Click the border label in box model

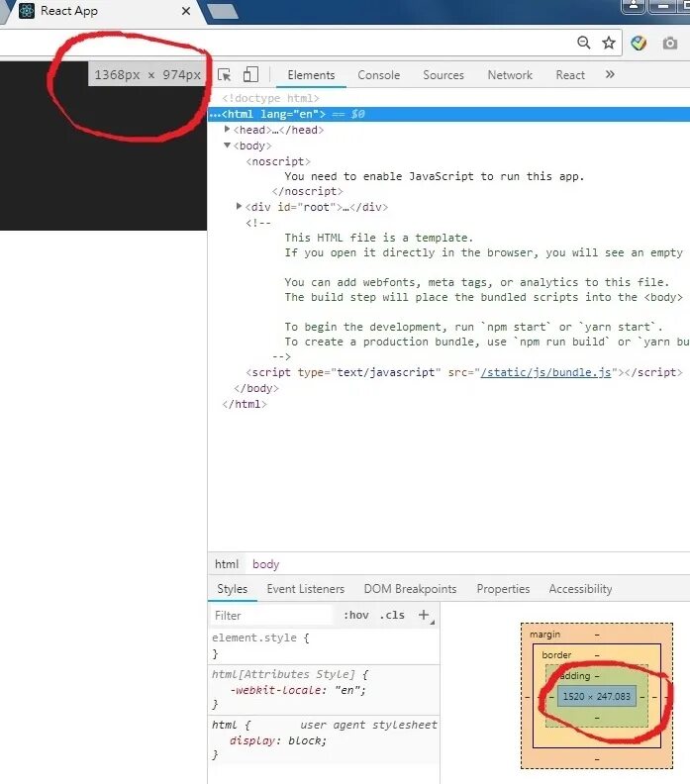click(556, 654)
